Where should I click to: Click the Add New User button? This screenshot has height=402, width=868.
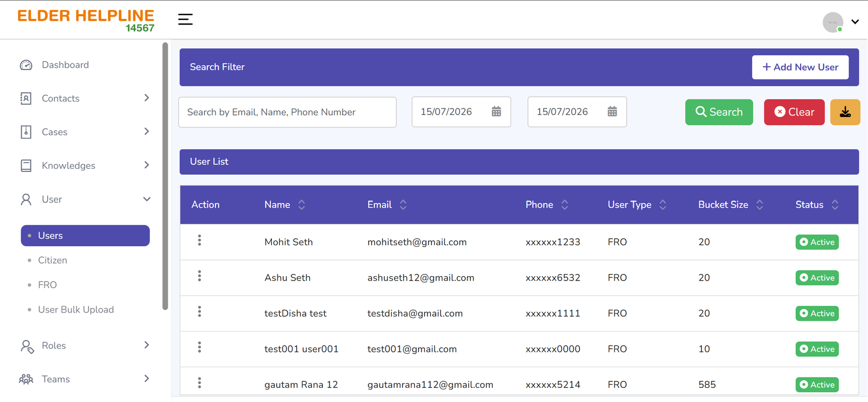800,67
